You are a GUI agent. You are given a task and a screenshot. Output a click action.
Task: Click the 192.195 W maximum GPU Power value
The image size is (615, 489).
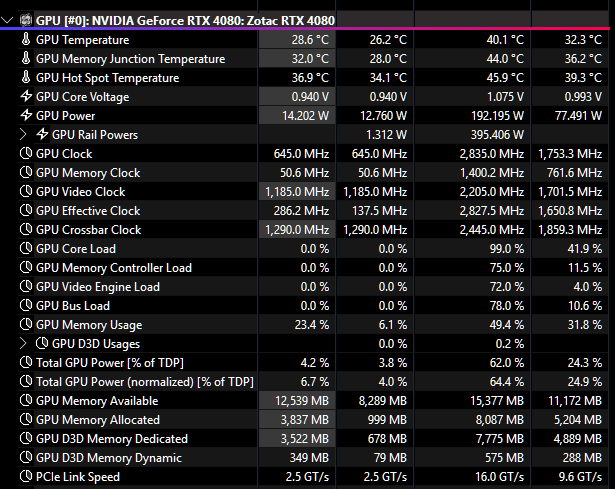coord(497,116)
